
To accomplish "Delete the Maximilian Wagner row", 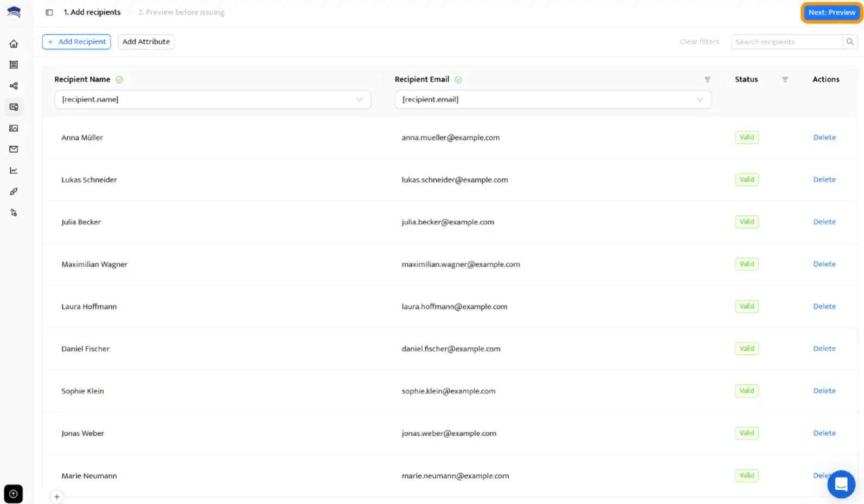I will tap(824, 264).
